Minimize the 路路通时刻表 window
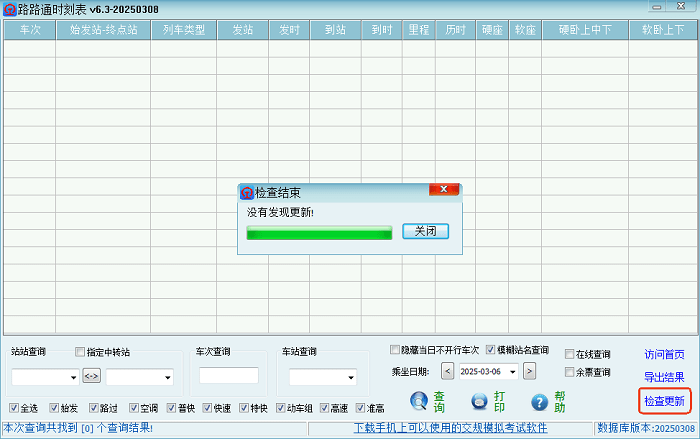This screenshot has width=700, height=439. tap(657, 6)
